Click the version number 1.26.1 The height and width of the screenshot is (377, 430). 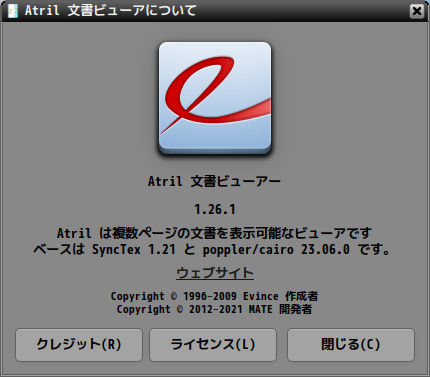tap(215, 210)
